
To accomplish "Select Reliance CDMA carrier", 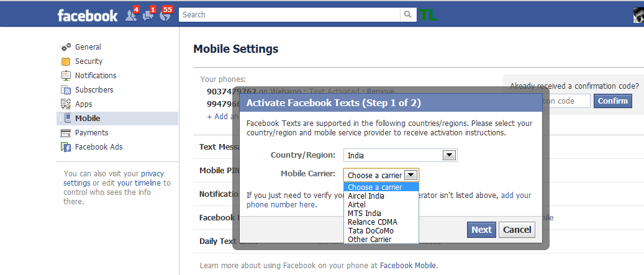I will coord(381,222).
